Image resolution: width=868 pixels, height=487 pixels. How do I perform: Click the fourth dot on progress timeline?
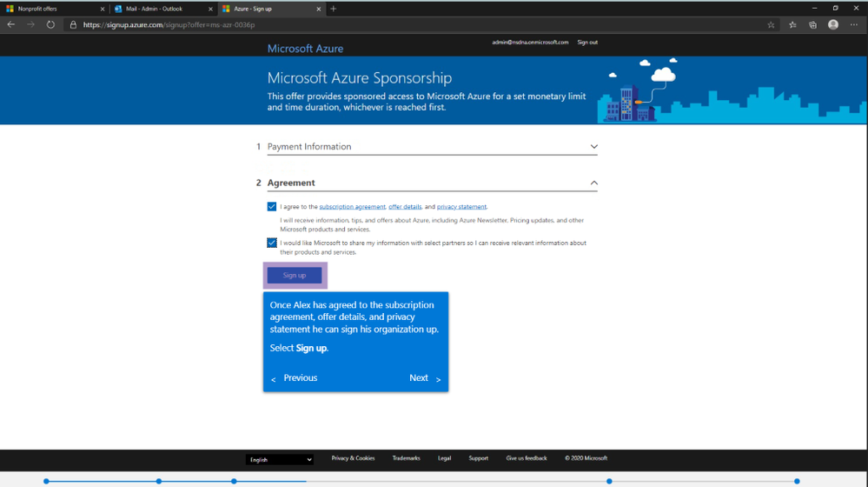click(x=609, y=482)
